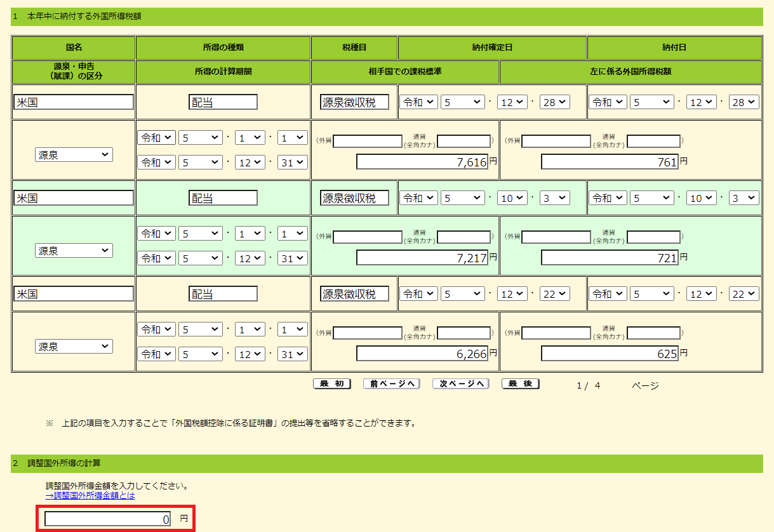Expand the 源泉 dropdown in the third entry

(74, 347)
